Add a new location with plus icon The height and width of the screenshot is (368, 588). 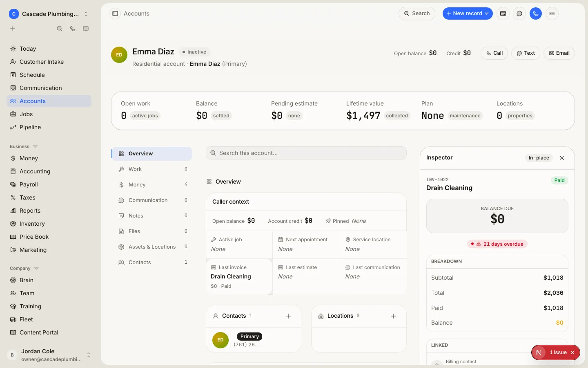394,316
